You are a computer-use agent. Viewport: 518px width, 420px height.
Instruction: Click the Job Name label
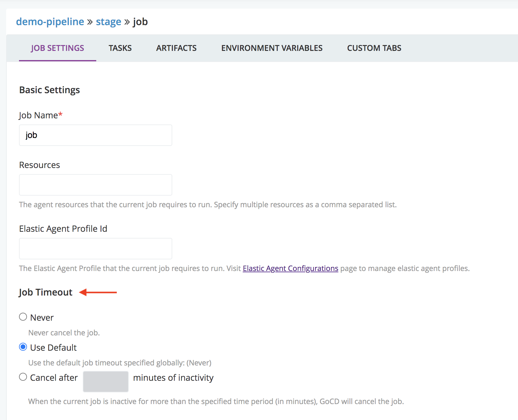pyautogui.click(x=41, y=115)
